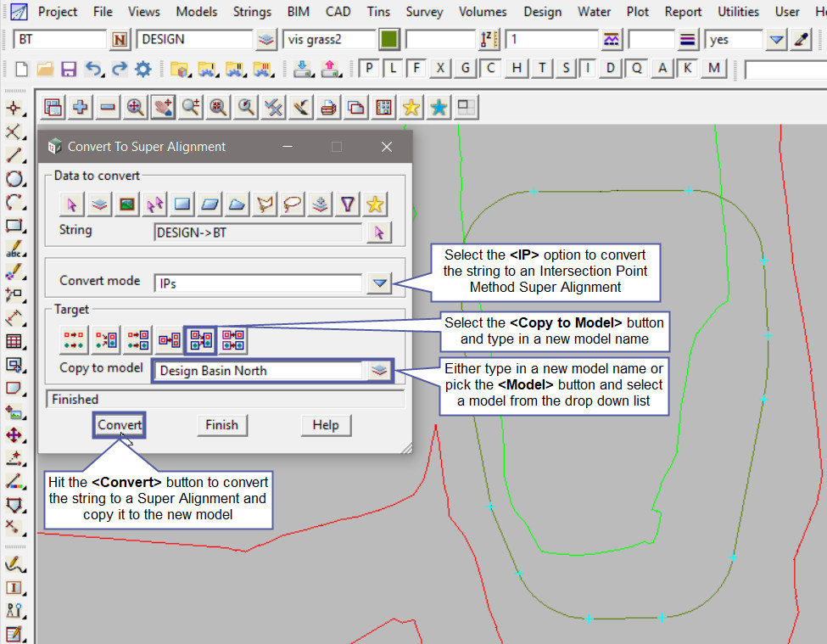Expand the yes dropdown in the top toolbar
The image size is (827, 644).
click(776, 40)
